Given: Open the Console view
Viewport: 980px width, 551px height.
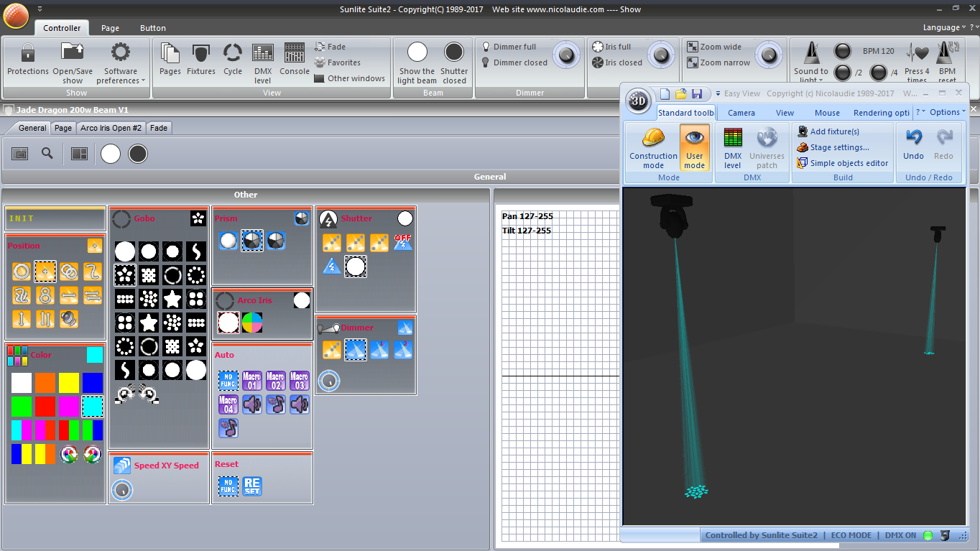Looking at the screenshot, I should coord(295,53).
